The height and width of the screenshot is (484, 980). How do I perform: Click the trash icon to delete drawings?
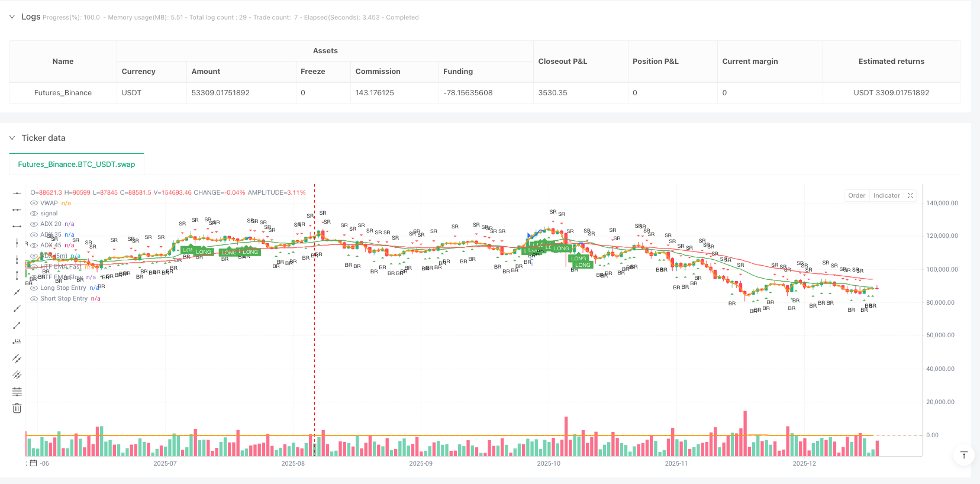[17, 408]
